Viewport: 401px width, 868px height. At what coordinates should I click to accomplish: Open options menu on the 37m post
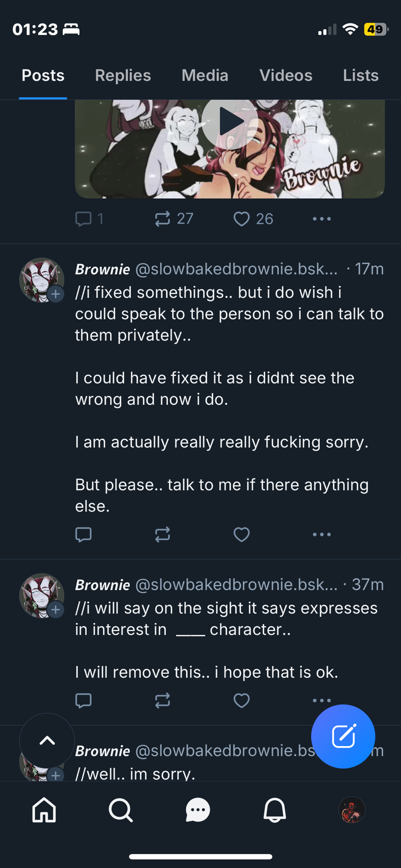click(321, 700)
